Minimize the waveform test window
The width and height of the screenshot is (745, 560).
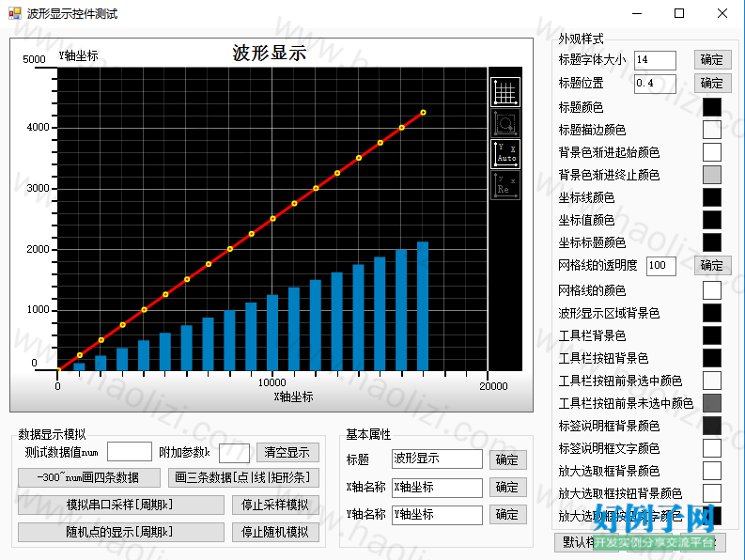pos(637,13)
